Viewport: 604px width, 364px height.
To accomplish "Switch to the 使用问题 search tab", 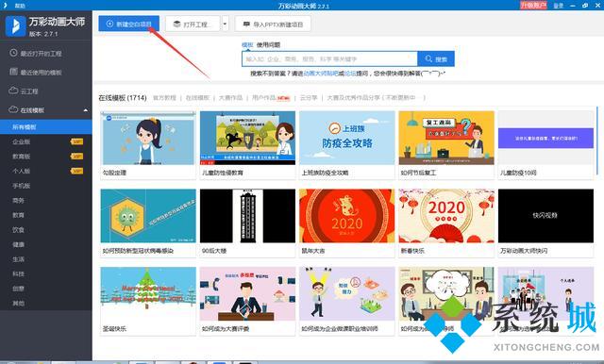I will pos(268,45).
